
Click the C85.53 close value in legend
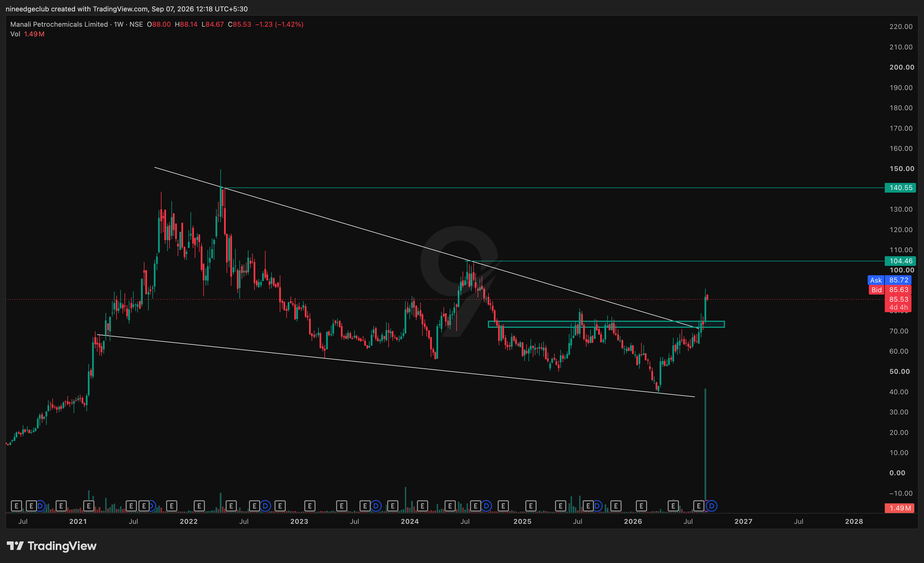239,24
